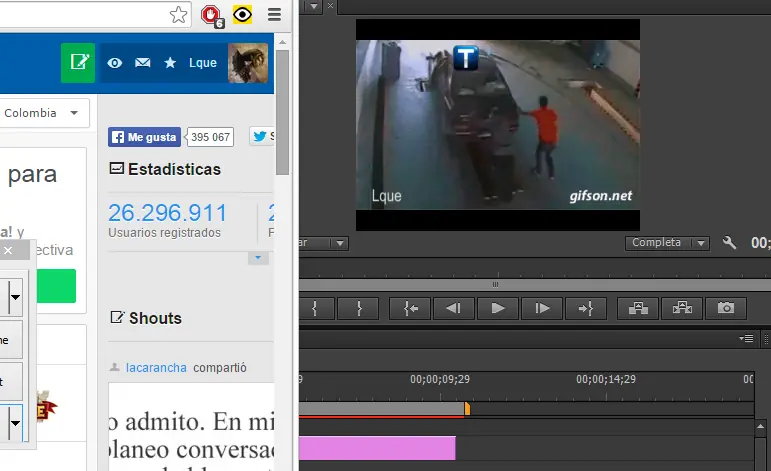Screen dimensions: 771x471
Task: Open the timeline panel menu
Action: (x=746, y=339)
